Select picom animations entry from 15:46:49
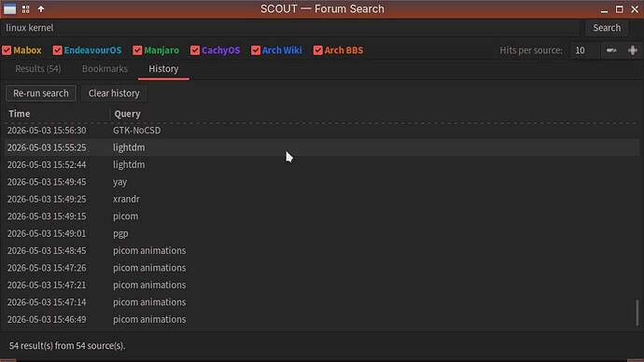The width and height of the screenshot is (644, 362). pyautogui.click(x=322, y=320)
